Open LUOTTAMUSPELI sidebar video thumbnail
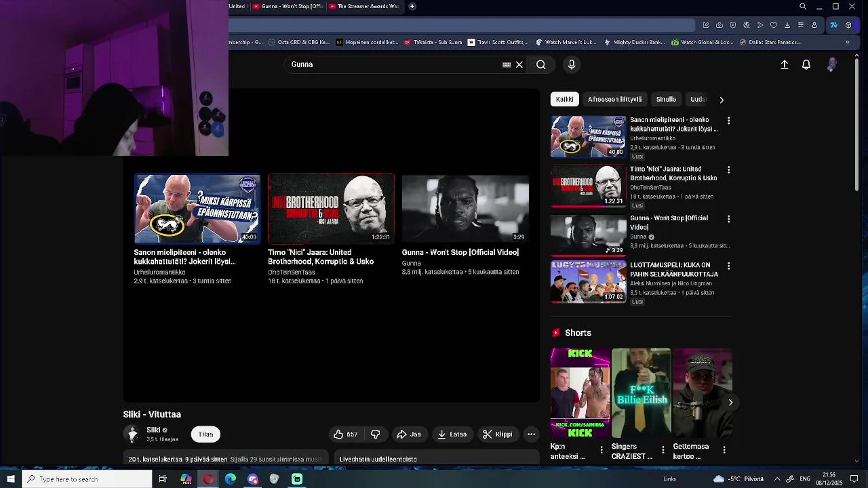This screenshot has height=488, width=868. coord(588,282)
